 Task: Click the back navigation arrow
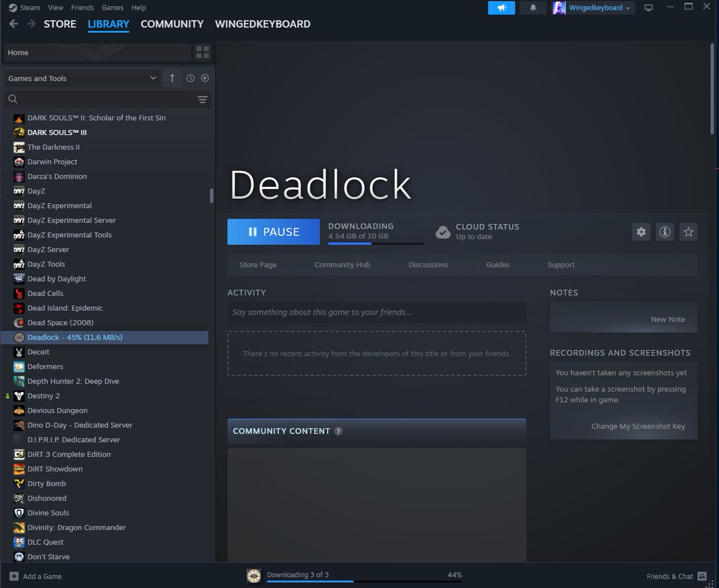point(13,24)
